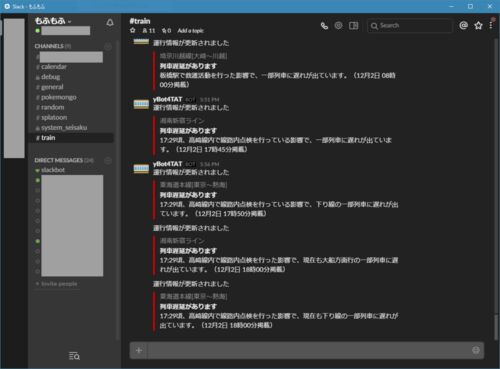This screenshot has width=500, height=369.
Task: Start a call with phone icon
Action: click(x=324, y=26)
